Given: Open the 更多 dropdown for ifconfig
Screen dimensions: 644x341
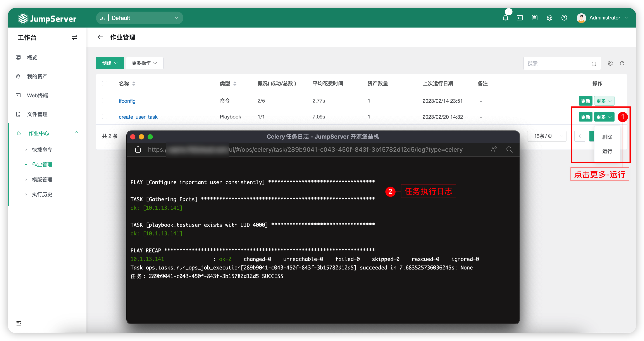Looking at the screenshot, I should (x=604, y=101).
